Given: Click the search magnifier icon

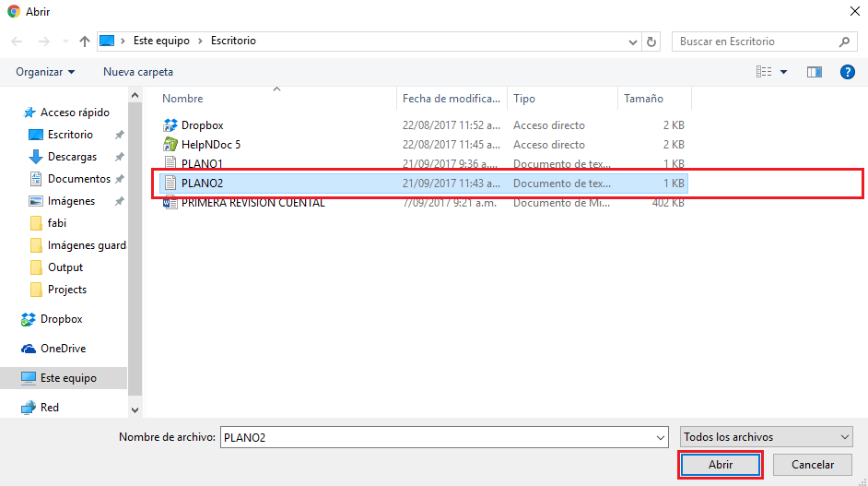Looking at the screenshot, I should tap(844, 41).
